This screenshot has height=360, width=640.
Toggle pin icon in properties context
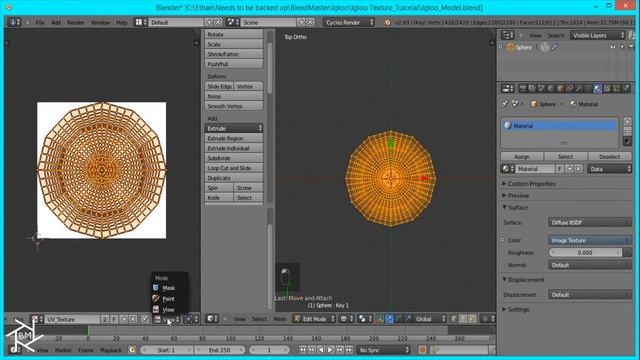coord(505,104)
